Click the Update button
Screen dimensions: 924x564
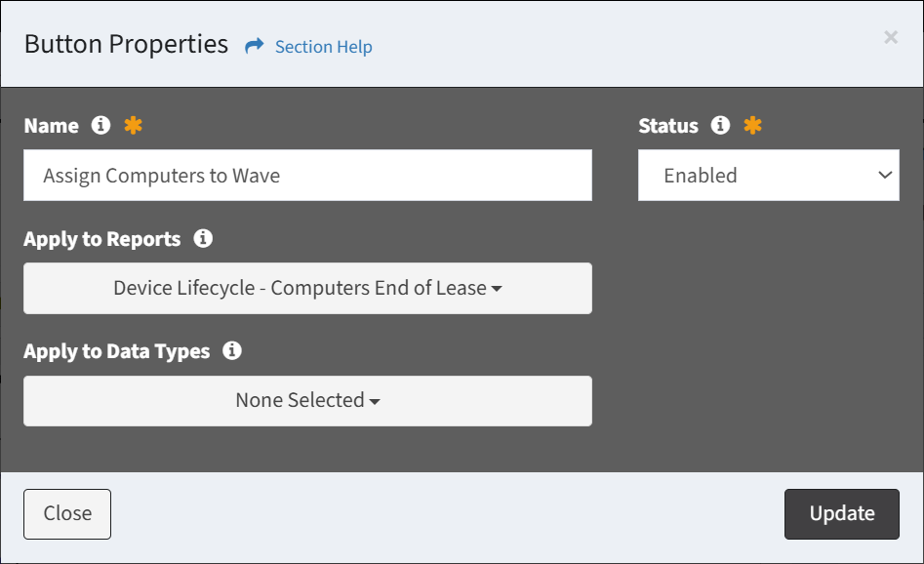pos(841,514)
